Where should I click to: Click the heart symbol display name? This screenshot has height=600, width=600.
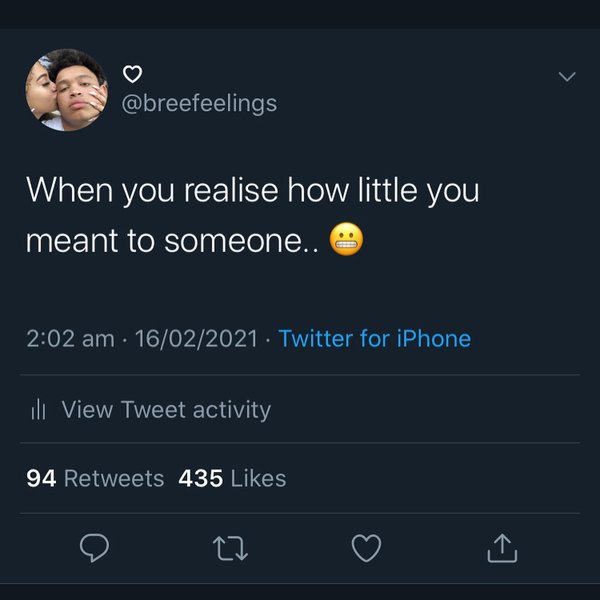pos(132,73)
